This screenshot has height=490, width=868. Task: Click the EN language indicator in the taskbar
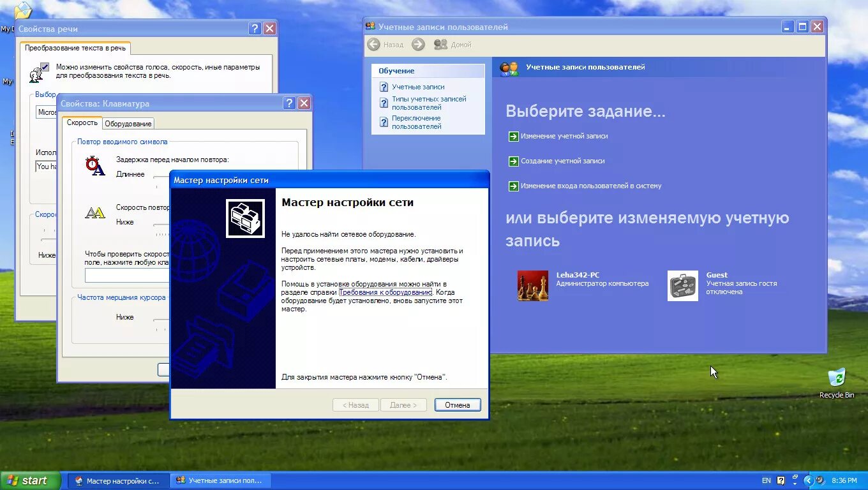(x=767, y=480)
